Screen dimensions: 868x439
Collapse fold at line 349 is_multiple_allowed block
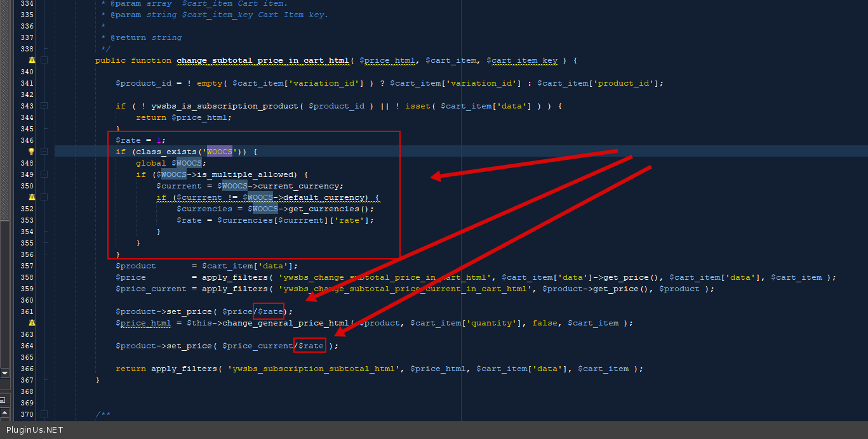44,174
